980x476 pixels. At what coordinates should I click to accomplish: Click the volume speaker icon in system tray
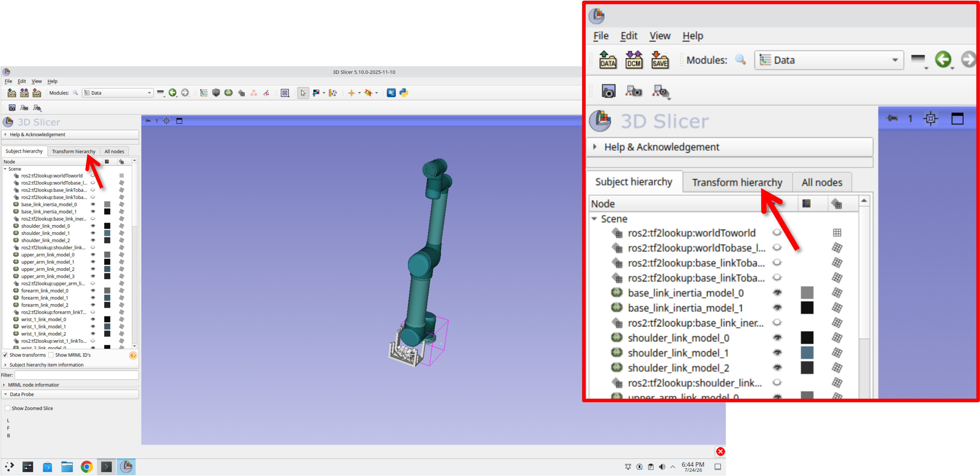[x=662, y=467]
